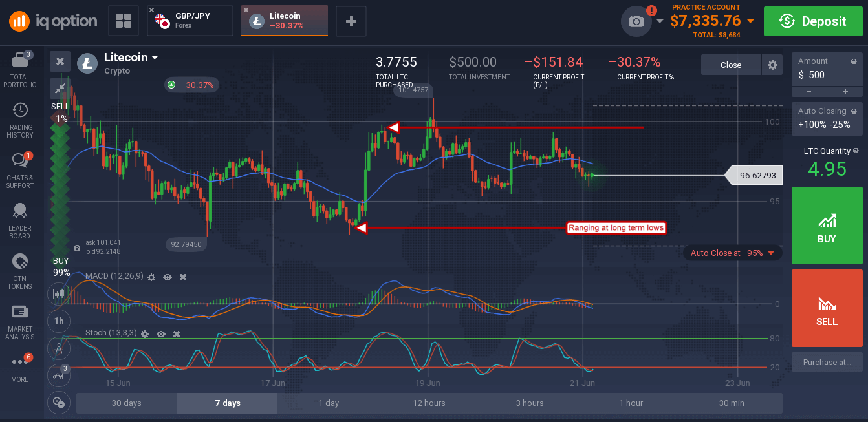Select the 1 day timeframe
Screen dimensions: 868x422
coord(329,403)
